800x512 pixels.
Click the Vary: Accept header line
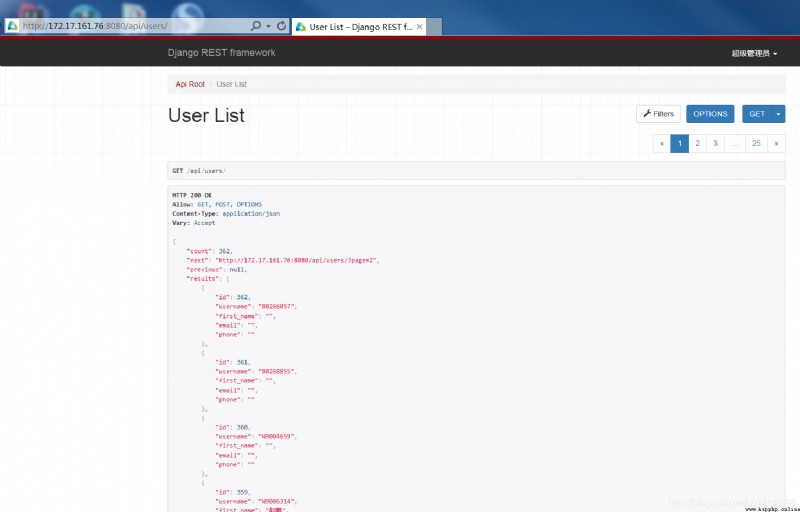(x=193, y=223)
